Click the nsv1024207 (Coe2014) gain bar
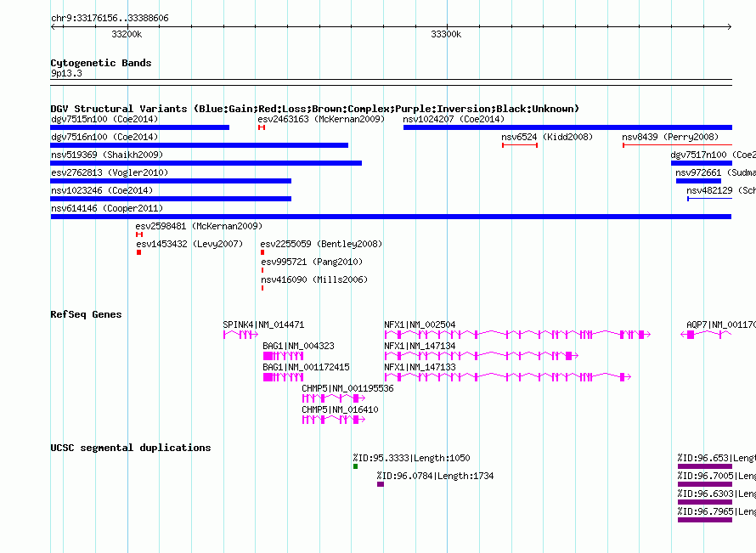The image size is (756, 553). [x=567, y=127]
